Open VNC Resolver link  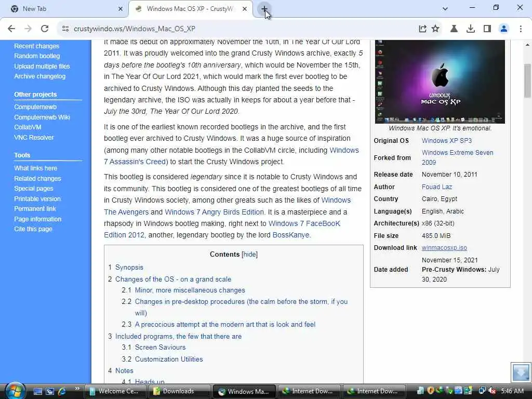point(34,137)
